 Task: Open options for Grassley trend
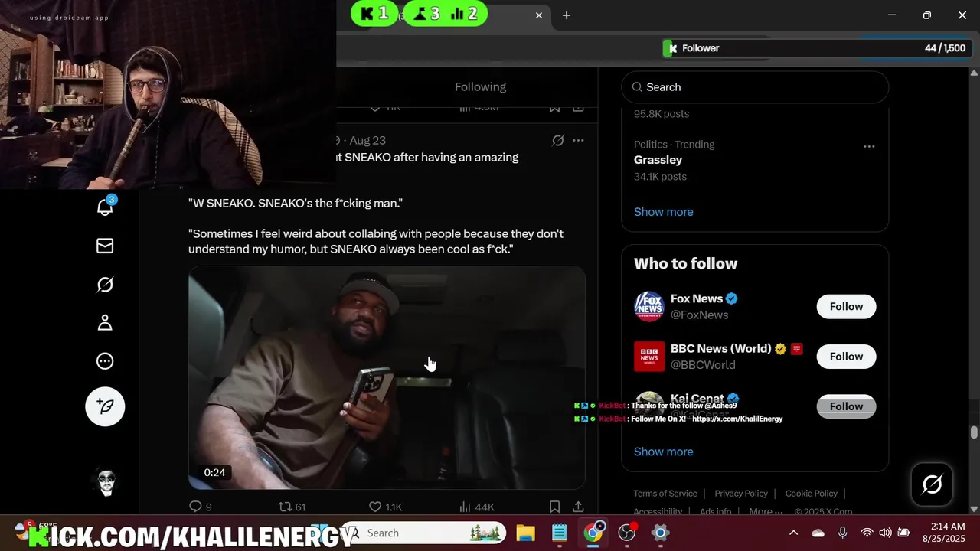869,146
